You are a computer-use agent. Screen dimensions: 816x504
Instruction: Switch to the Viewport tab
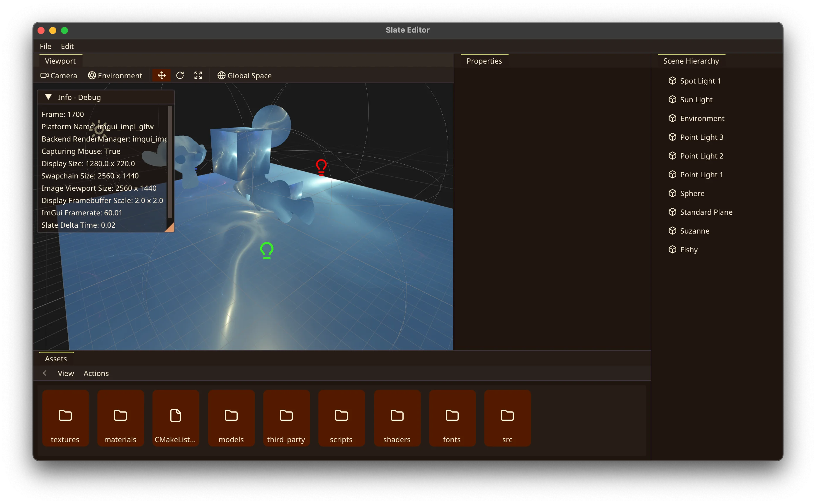click(60, 61)
